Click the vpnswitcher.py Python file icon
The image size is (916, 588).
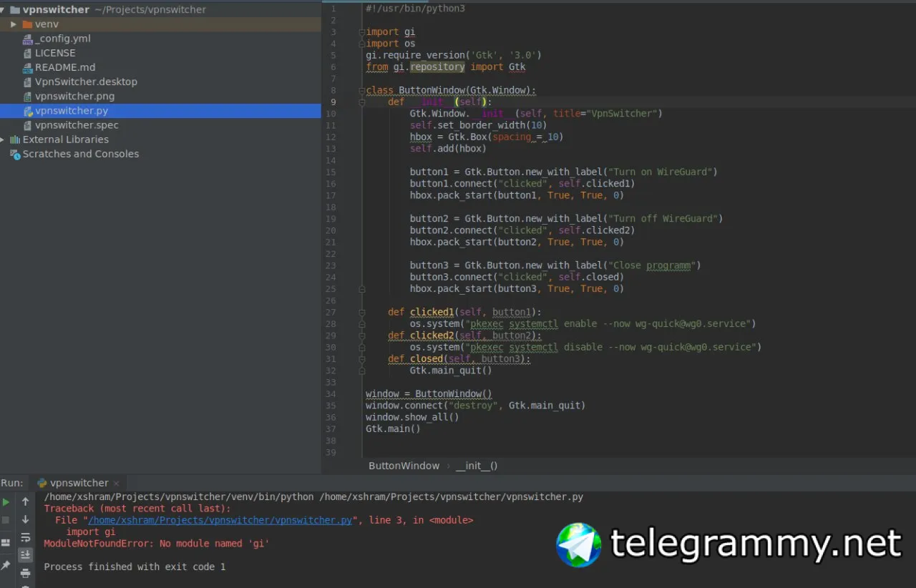[28, 111]
